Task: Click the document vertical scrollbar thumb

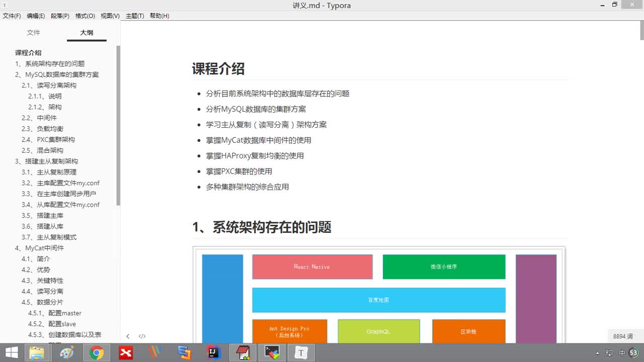Action: (641, 31)
